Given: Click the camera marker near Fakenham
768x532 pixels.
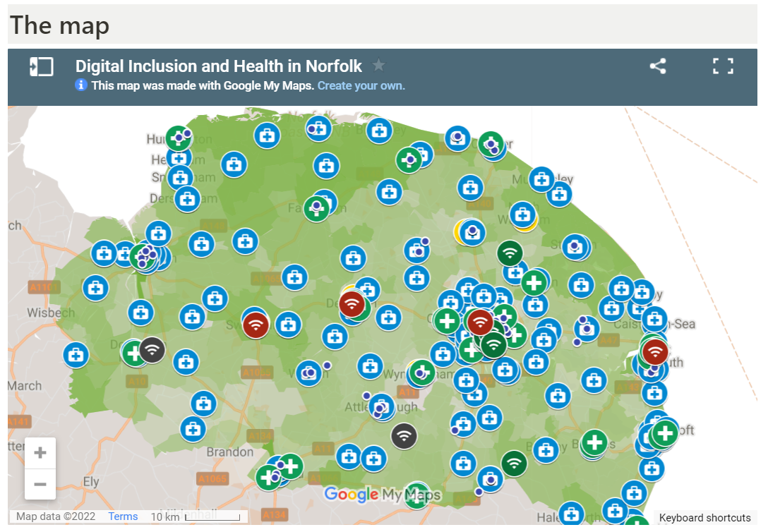Looking at the screenshot, I should tap(318, 205).
